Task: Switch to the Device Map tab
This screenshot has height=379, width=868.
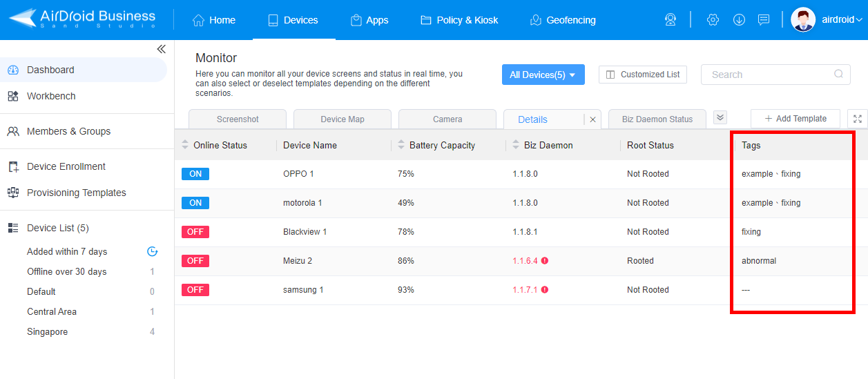Action: click(x=343, y=119)
